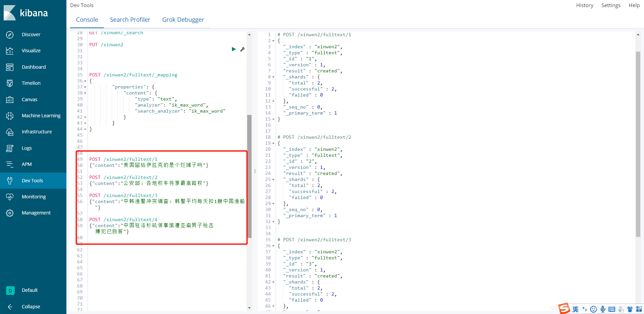Fold the response object at output line 19
Viewport: 644px width, 314px height.
(x=273, y=143)
